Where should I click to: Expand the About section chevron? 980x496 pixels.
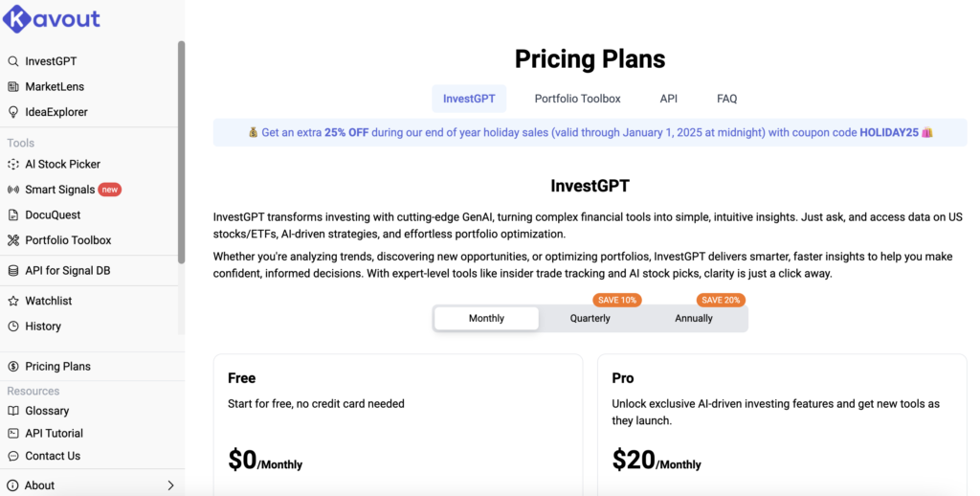[x=170, y=485]
